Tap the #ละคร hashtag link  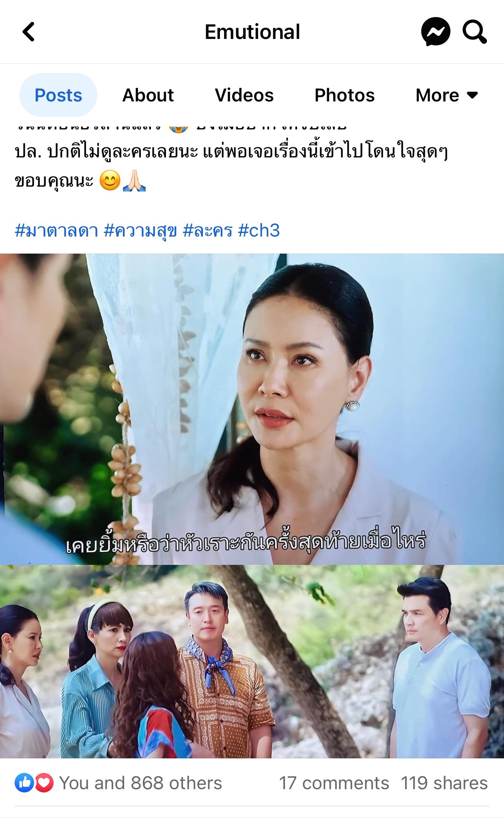pos(207,230)
